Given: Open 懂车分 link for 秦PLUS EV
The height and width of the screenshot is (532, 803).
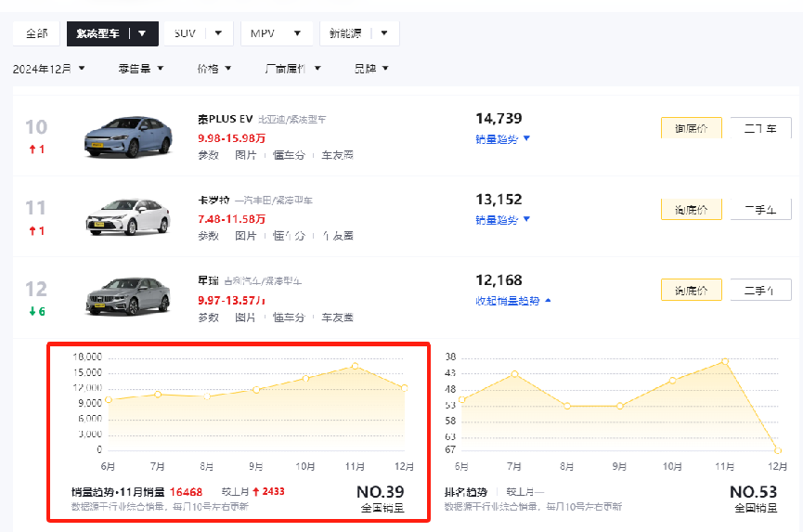Looking at the screenshot, I should pos(289,155).
